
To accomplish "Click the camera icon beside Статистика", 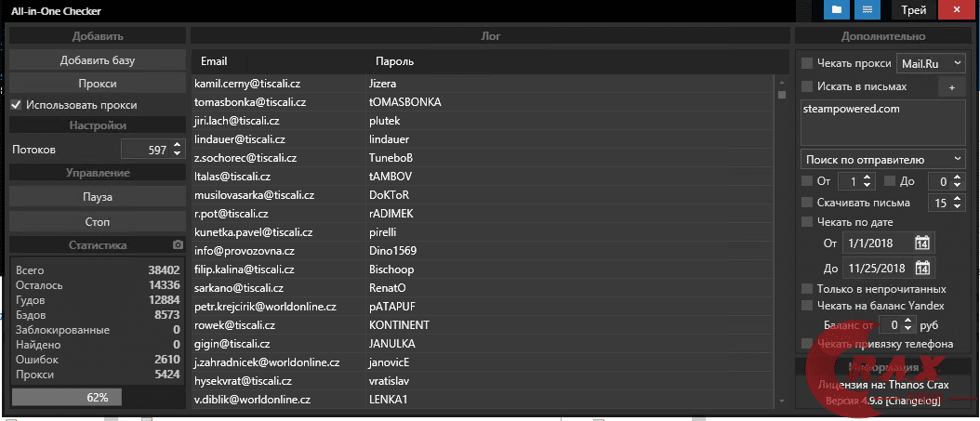I will (178, 245).
